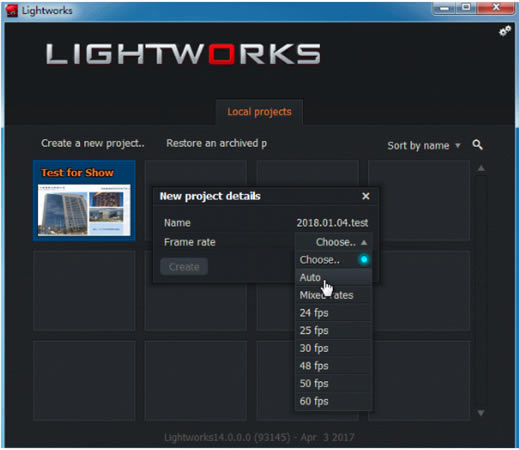Choose 48 fps frame rate
This screenshot has width=519, height=450.
coord(334,366)
